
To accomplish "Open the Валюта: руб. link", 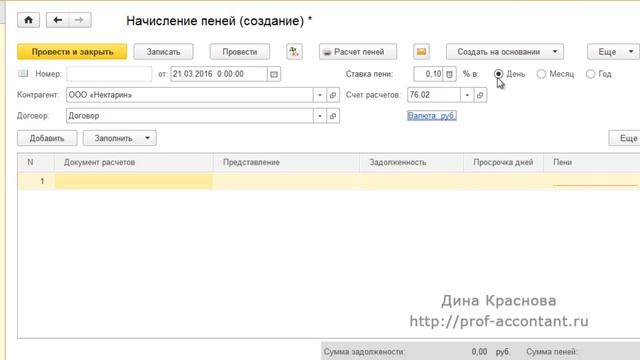I will coord(432,116).
